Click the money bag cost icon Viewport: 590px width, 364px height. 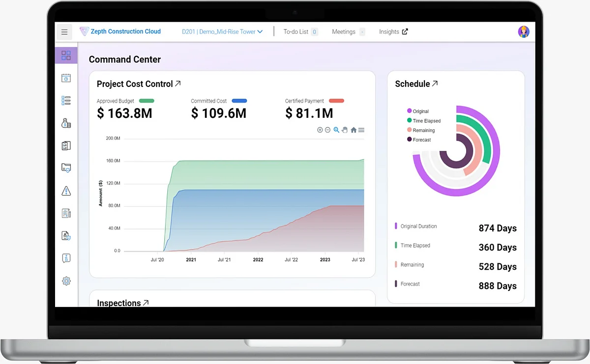66,123
